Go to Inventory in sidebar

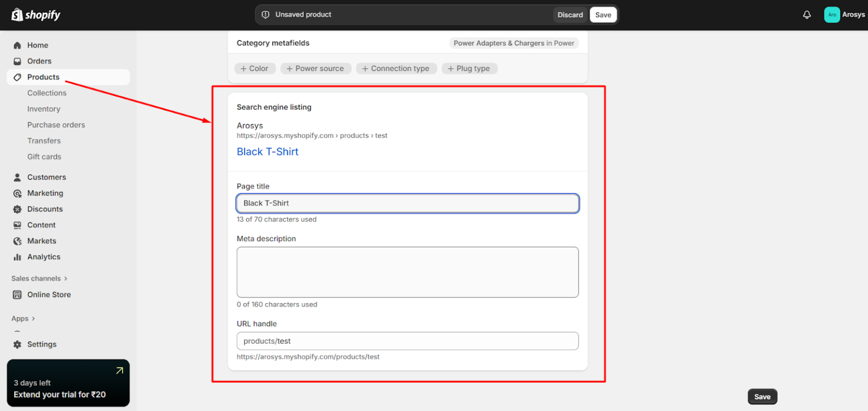(x=44, y=109)
